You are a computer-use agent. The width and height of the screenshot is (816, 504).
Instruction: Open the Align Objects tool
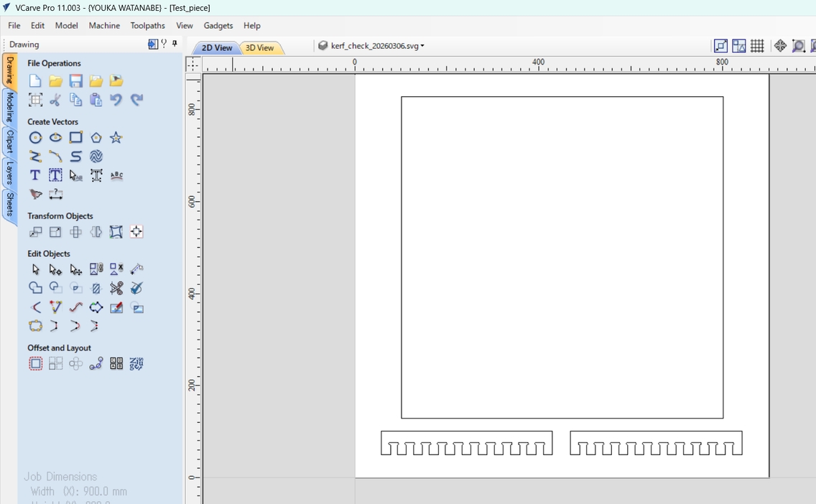point(136,232)
